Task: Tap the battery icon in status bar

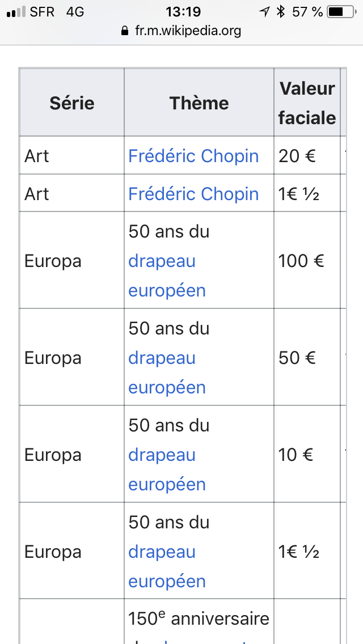Action: [342, 12]
